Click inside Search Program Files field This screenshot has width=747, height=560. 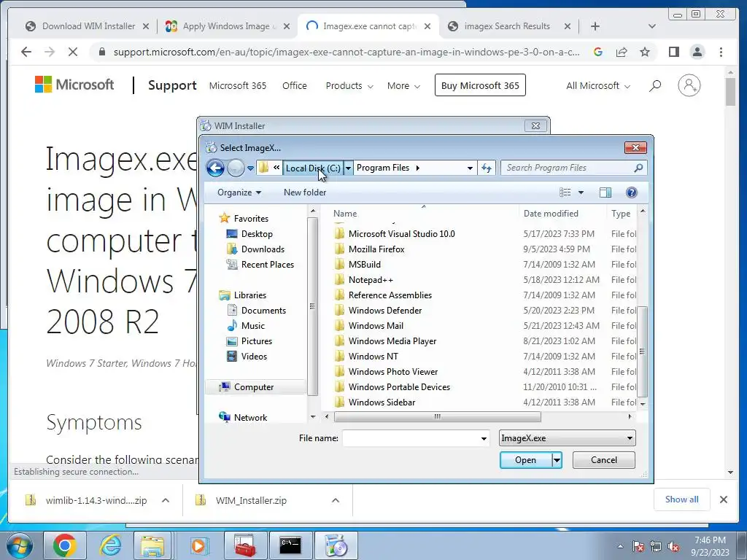tap(567, 168)
